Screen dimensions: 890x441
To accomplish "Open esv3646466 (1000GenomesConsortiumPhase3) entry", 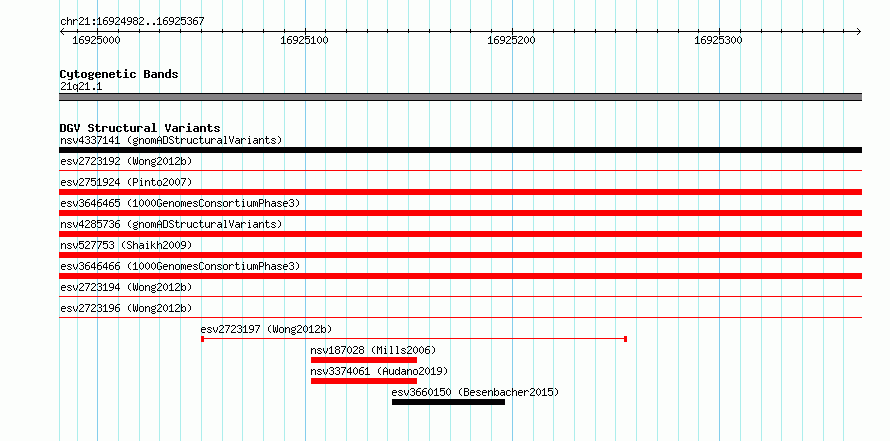I will coord(180,266).
